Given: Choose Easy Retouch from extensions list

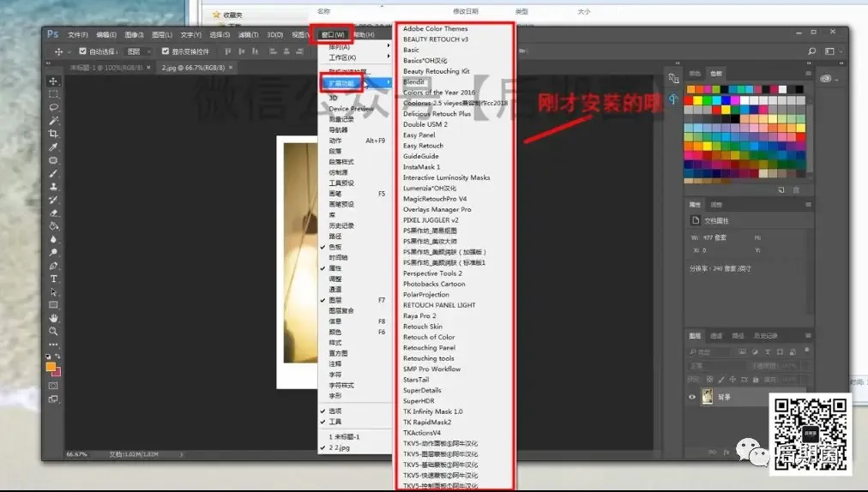Looking at the screenshot, I should pyautogui.click(x=423, y=146).
